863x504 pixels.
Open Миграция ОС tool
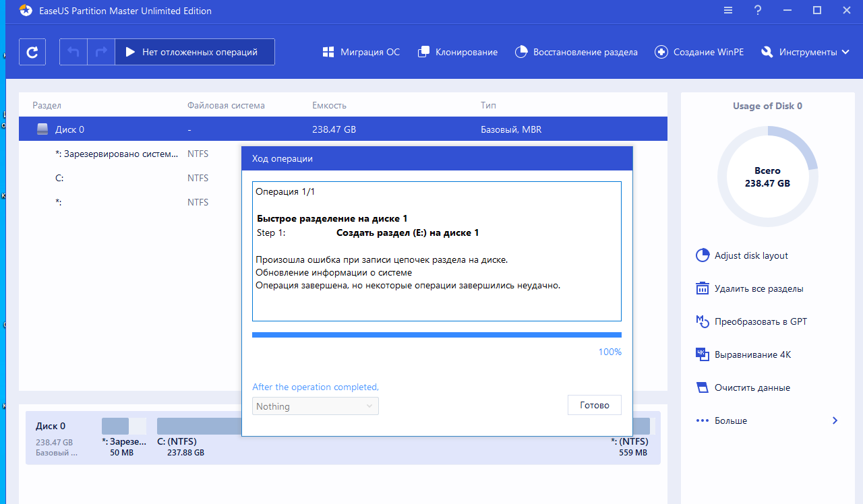click(361, 52)
